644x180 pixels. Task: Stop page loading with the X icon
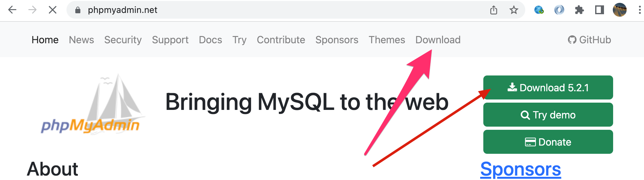[53, 10]
